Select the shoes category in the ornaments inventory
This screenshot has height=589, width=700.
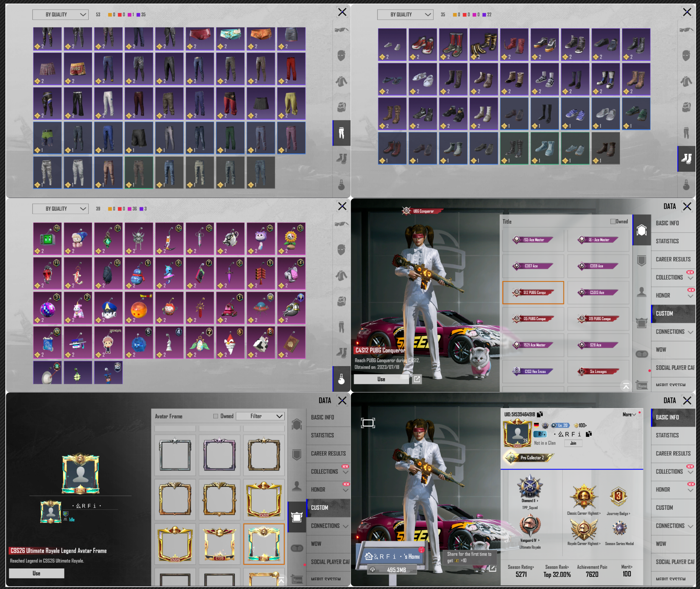click(x=341, y=352)
